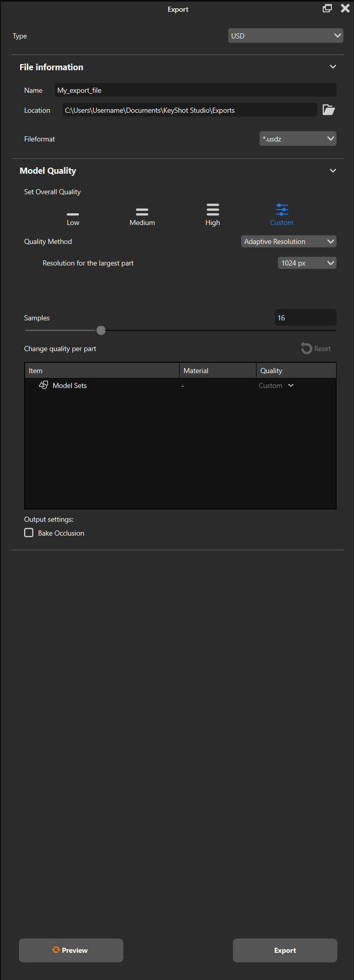
Task: Open the Quality Method dropdown
Action: click(x=288, y=241)
